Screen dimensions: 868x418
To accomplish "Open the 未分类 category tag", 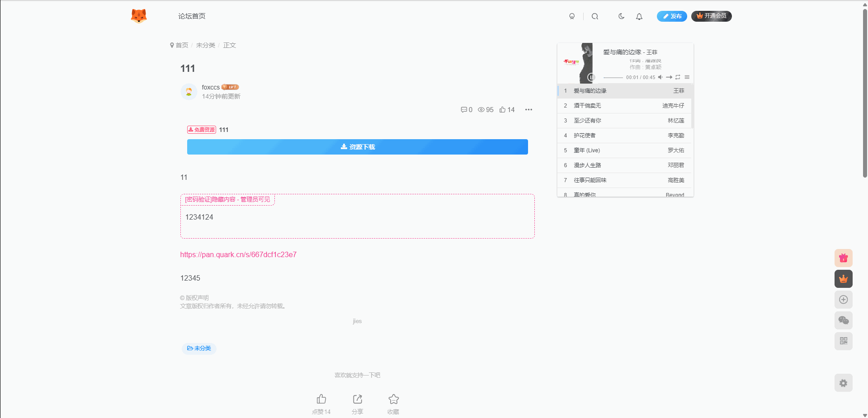I will (199, 348).
